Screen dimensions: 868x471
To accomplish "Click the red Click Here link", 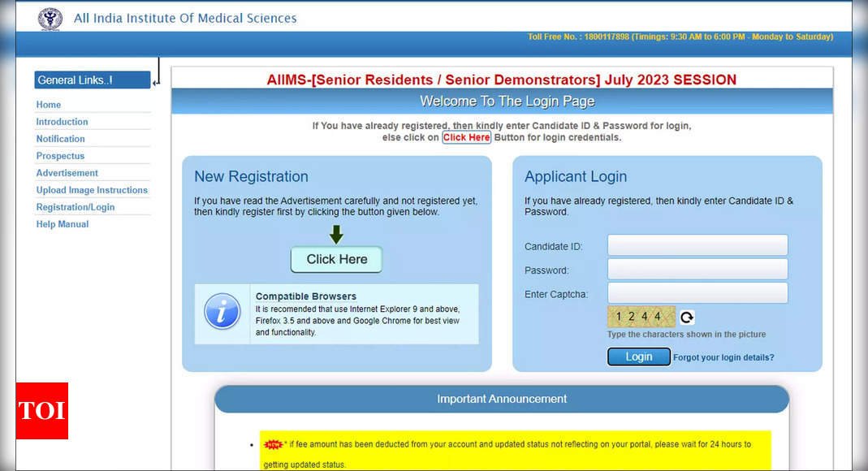I will (x=466, y=137).
